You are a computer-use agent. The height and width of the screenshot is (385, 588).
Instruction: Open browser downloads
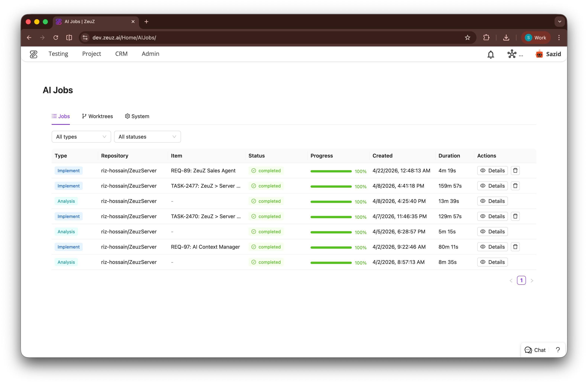506,38
